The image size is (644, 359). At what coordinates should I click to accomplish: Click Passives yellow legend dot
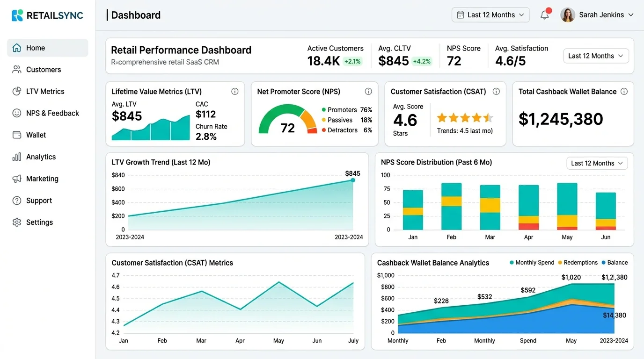(x=324, y=120)
